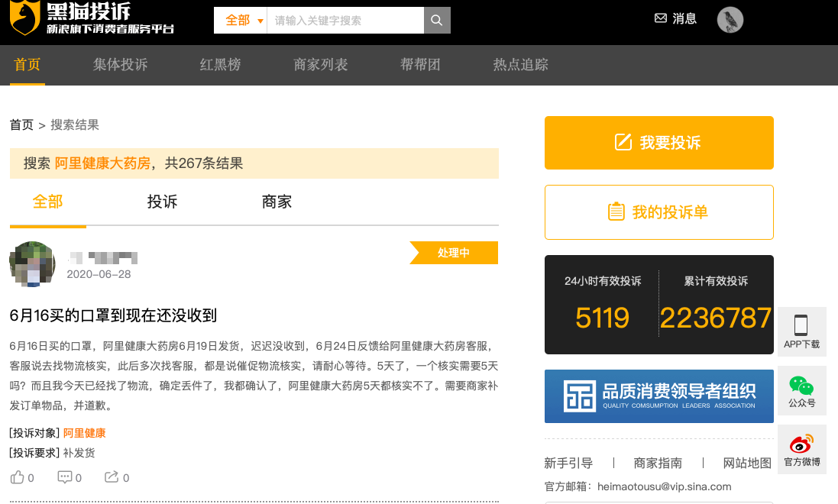Open the user profile avatar
The width and height of the screenshot is (838, 504).
pos(730,21)
